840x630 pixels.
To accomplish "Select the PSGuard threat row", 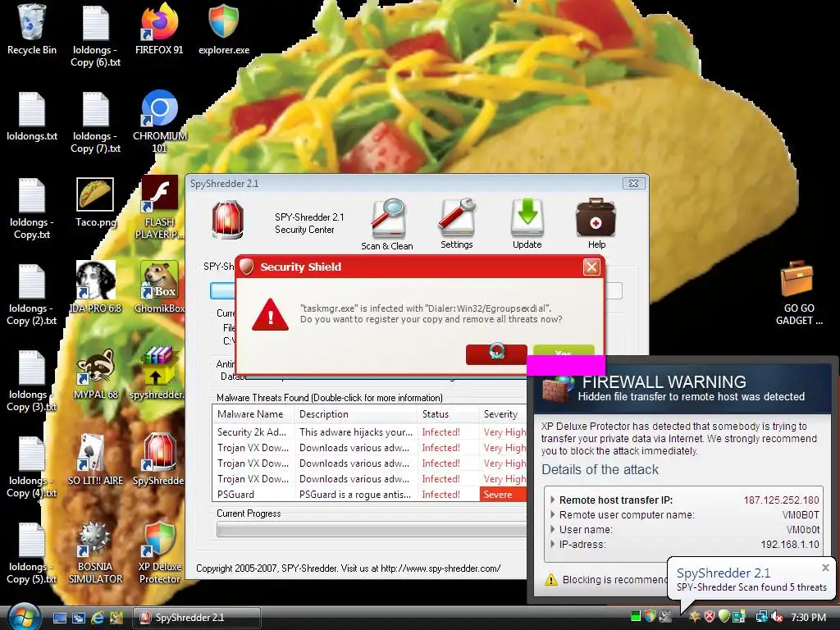I will click(370, 495).
